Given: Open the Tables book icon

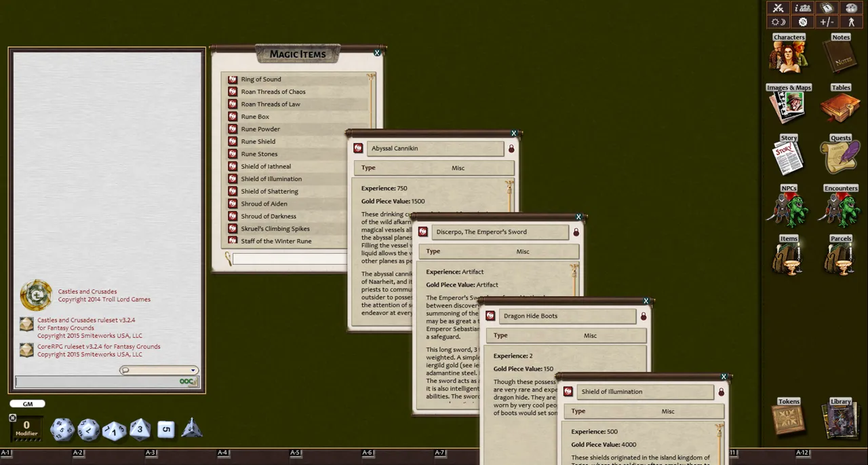Looking at the screenshot, I should tap(841, 104).
